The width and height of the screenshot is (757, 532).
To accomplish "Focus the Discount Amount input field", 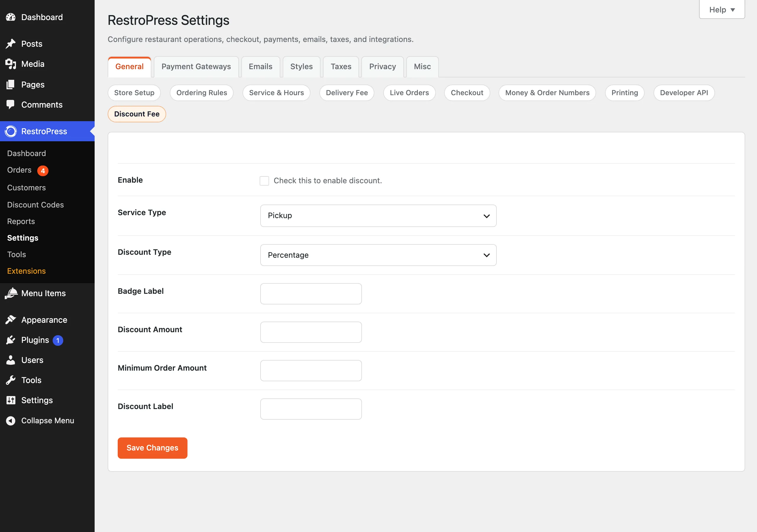I will (x=311, y=332).
